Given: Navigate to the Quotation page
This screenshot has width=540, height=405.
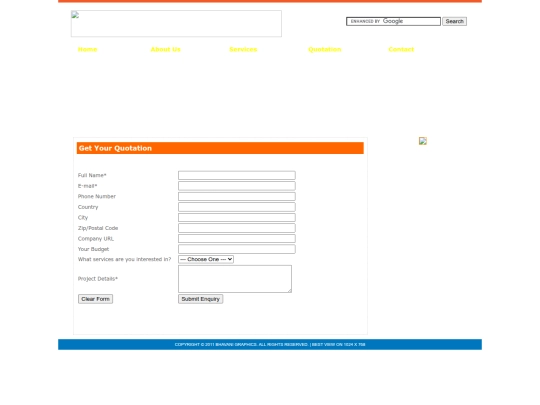Looking at the screenshot, I should point(325,49).
